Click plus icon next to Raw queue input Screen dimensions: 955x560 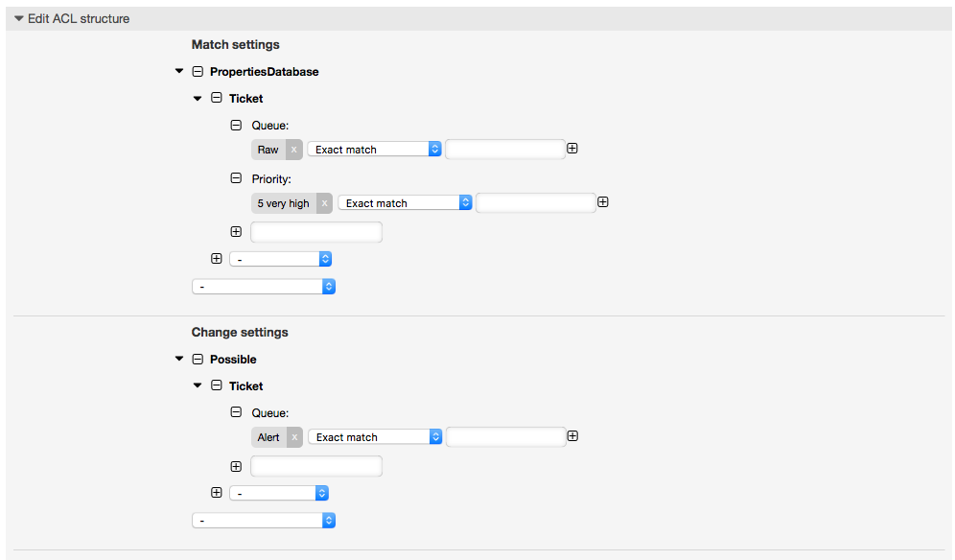[x=572, y=149]
